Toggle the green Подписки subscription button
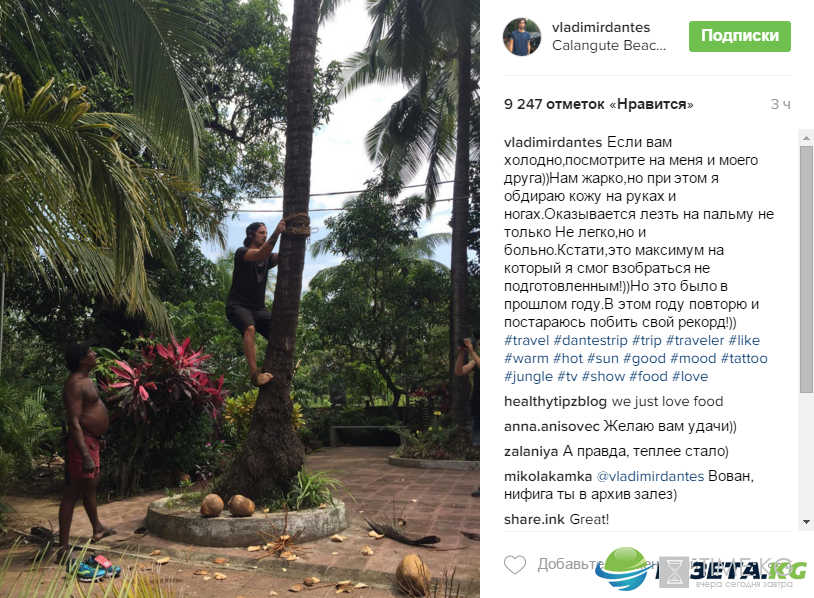 point(740,36)
